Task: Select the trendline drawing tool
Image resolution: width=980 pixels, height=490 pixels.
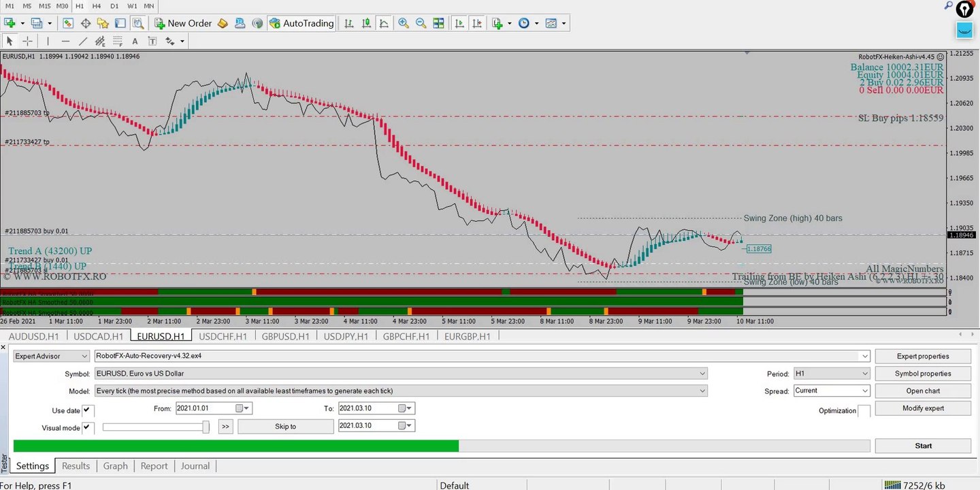Action: click(83, 42)
